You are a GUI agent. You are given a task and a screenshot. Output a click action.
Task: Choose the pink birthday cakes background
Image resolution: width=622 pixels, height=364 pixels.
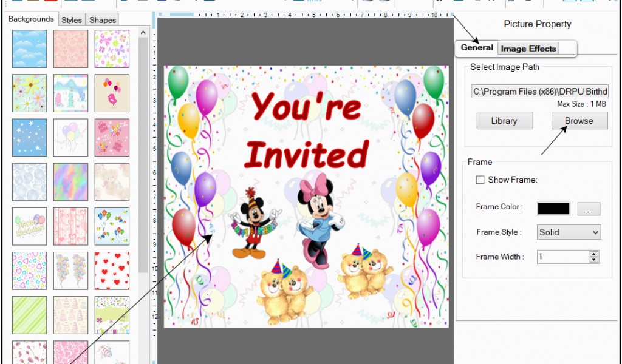pos(112,138)
